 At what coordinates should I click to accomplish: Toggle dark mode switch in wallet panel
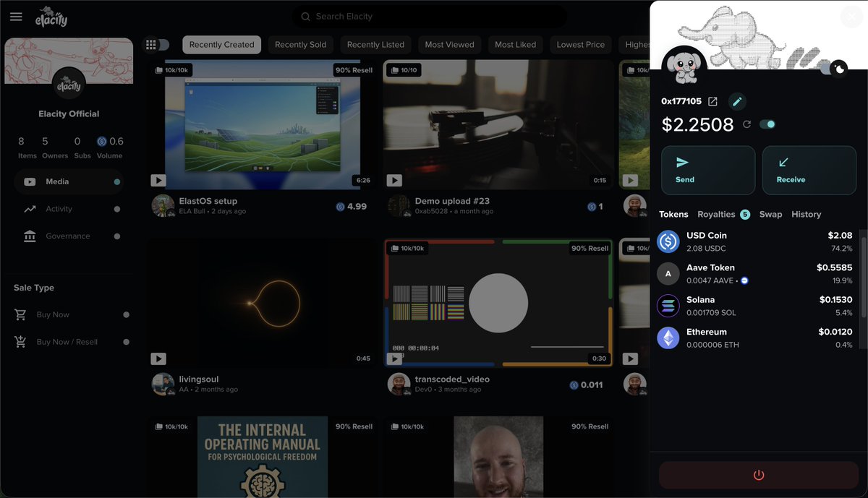(833, 69)
